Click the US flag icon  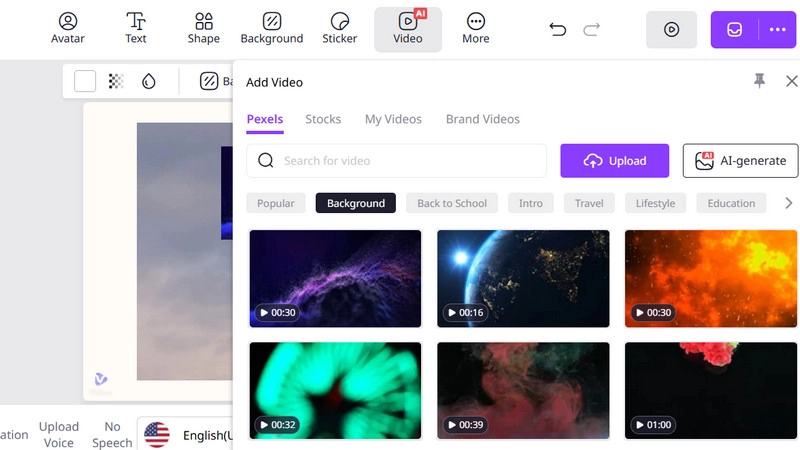coord(157,435)
